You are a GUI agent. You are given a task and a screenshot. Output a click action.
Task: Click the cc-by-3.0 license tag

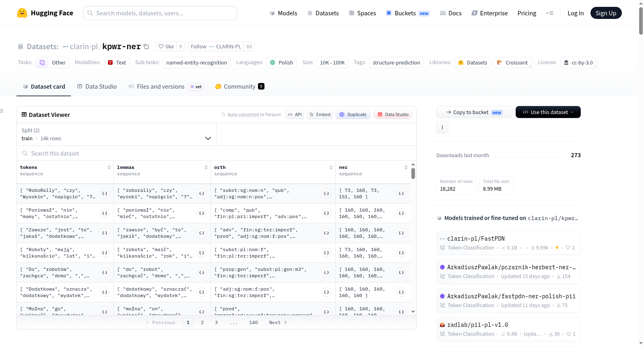pyautogui.click(x=578, y=62)
